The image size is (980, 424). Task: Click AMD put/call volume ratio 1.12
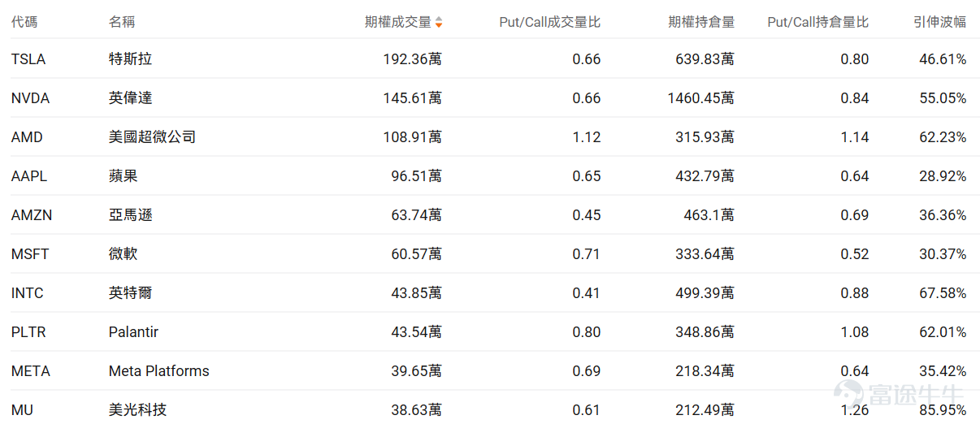point(587,137)
